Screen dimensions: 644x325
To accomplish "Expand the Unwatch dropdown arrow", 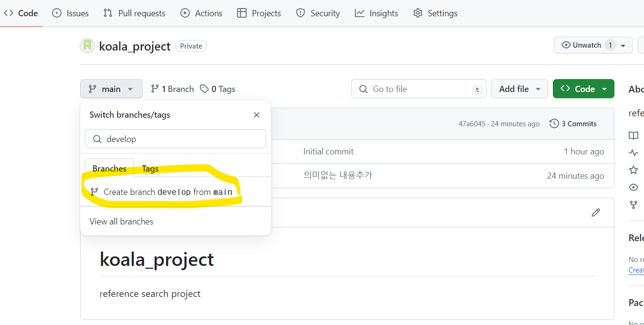I will coord(623,46).
